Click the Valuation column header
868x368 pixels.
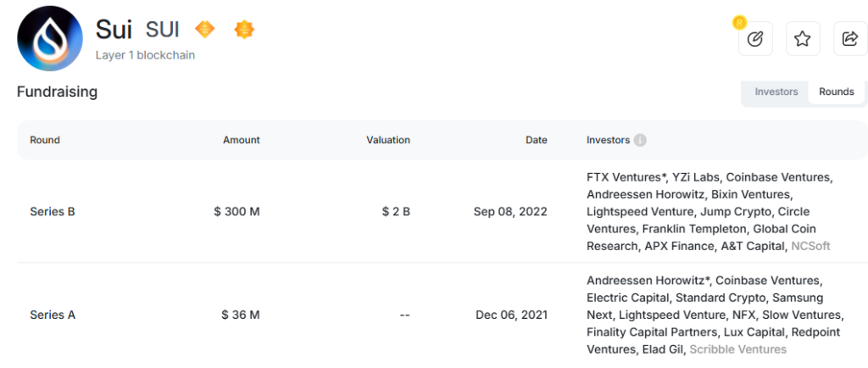tap(388, 140)
